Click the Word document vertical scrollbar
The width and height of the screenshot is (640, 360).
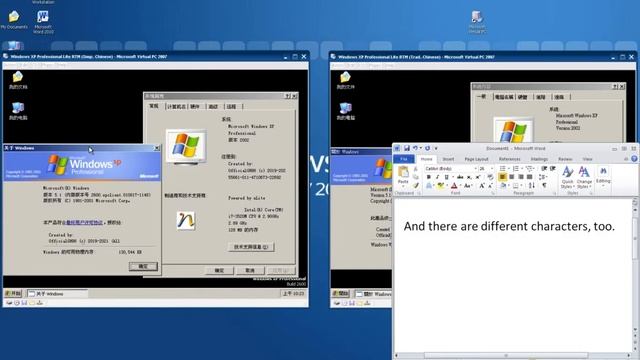pos(635,269)
